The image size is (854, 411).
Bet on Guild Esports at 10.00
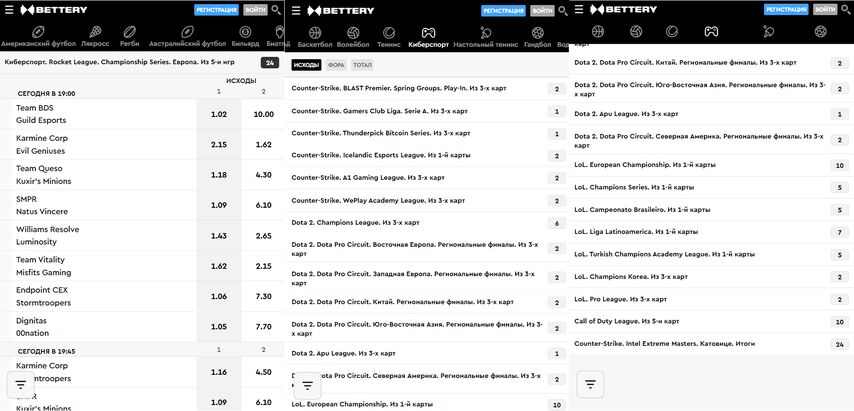point(263,114)
